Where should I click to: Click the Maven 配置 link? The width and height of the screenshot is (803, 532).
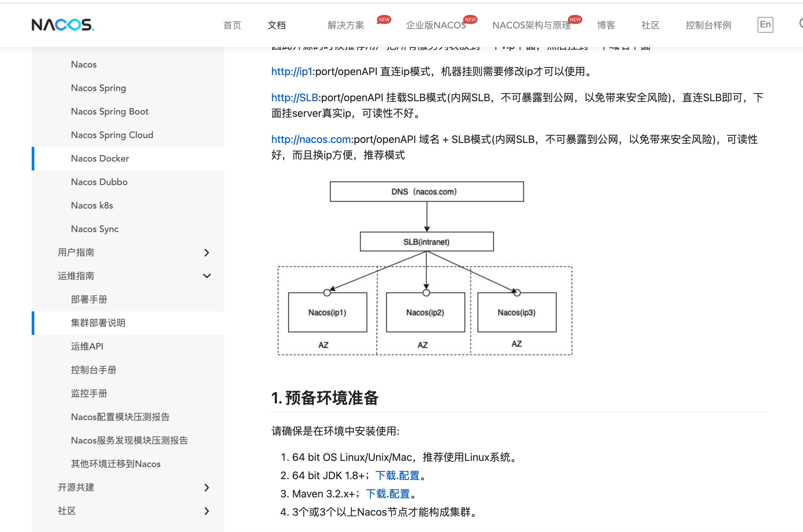pos(400,494)
